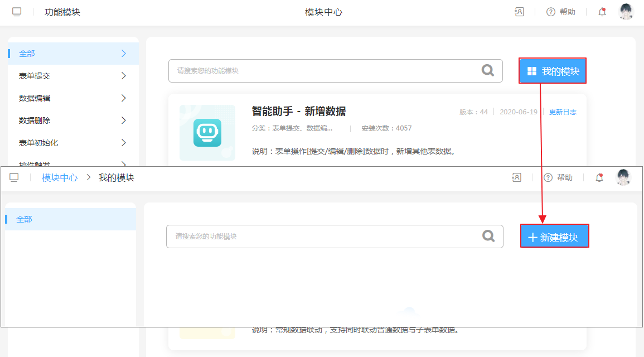This screenshot has height=357, width=644.
Task: Click the robot icon of 智能助手 module
Action: [207, 133]
